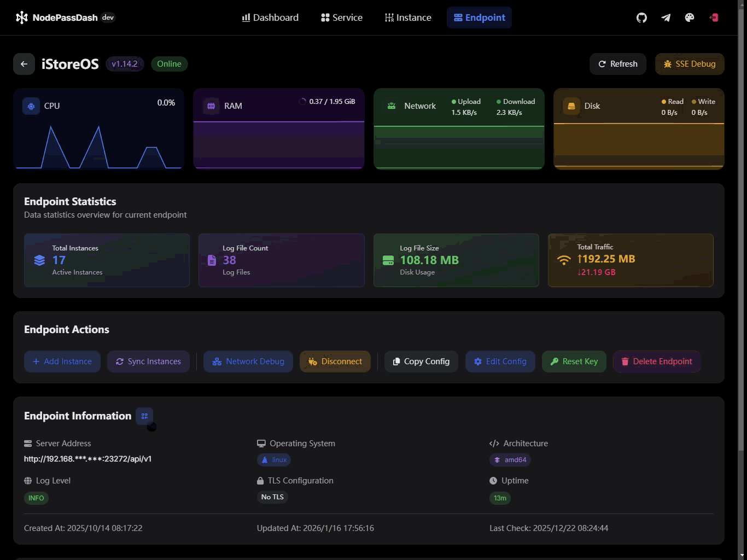
Task: Click the Updated At: 2026/1/16 17:56:16 text
Action: [x=316, y=528]
